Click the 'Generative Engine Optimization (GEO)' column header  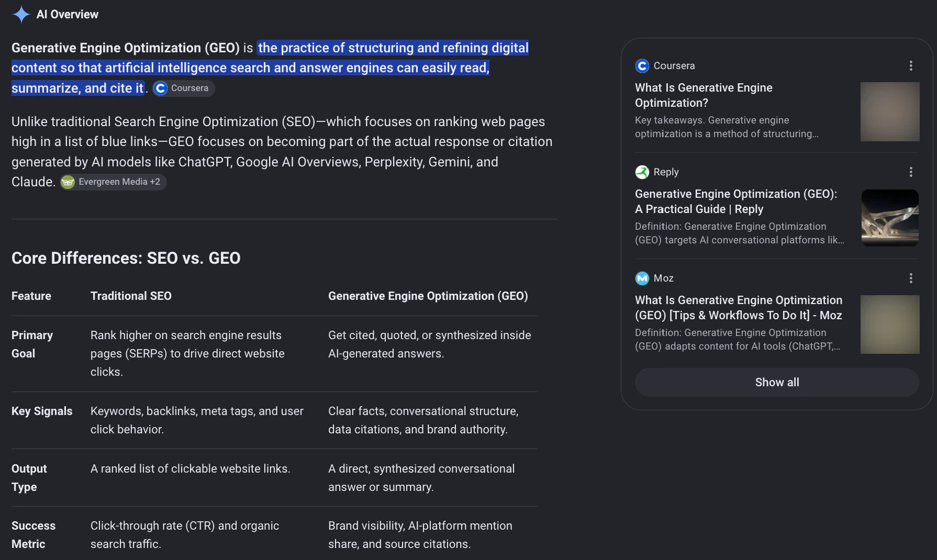coord(428,296)
